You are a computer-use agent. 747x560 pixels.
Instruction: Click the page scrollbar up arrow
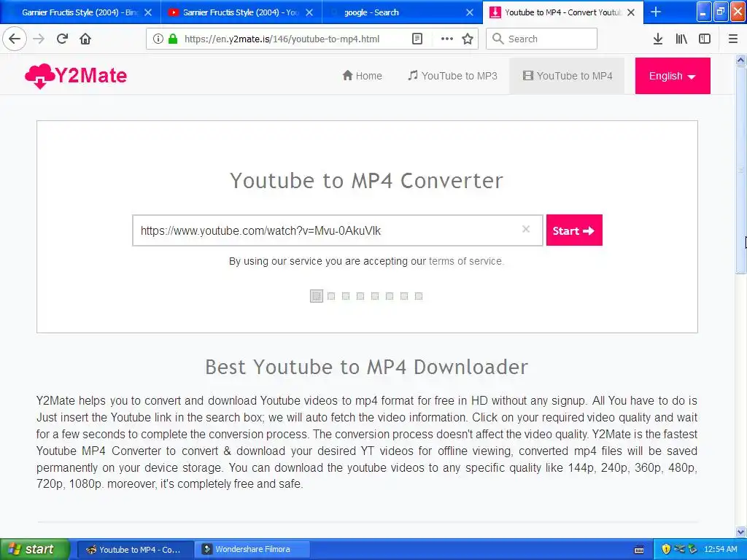click(740, 60)
